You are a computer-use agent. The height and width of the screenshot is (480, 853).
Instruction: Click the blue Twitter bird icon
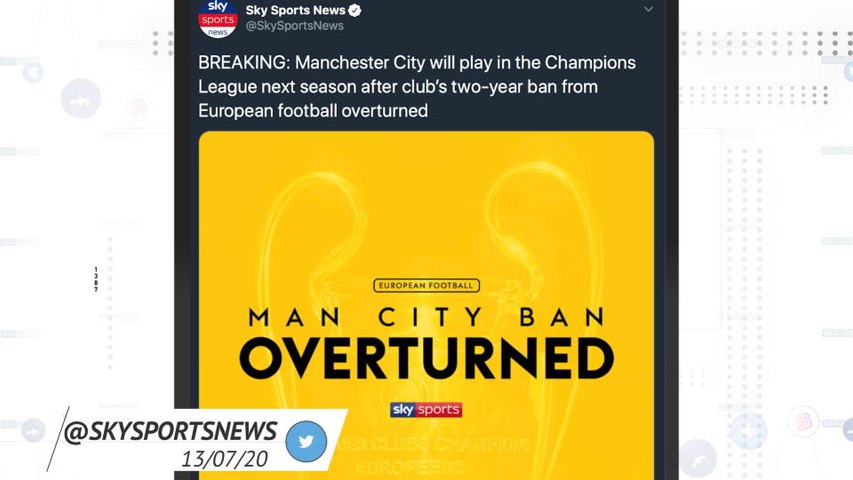point(305,442)
